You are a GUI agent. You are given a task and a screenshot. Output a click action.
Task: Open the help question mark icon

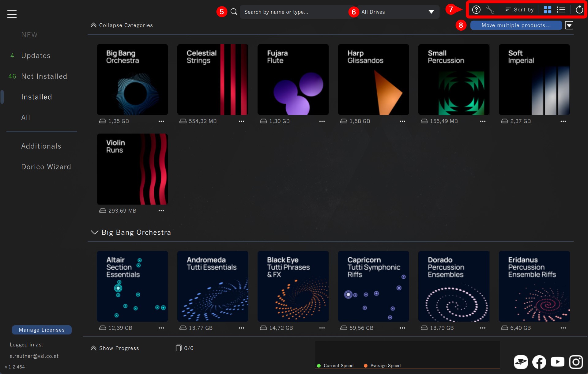pyautogui.click(x=476, y=10)
